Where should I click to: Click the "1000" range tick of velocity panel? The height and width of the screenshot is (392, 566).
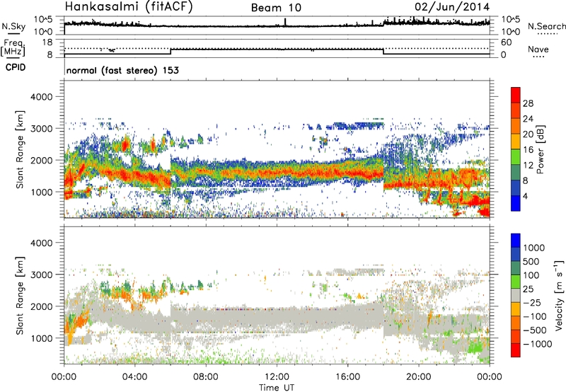pos(41,338)
